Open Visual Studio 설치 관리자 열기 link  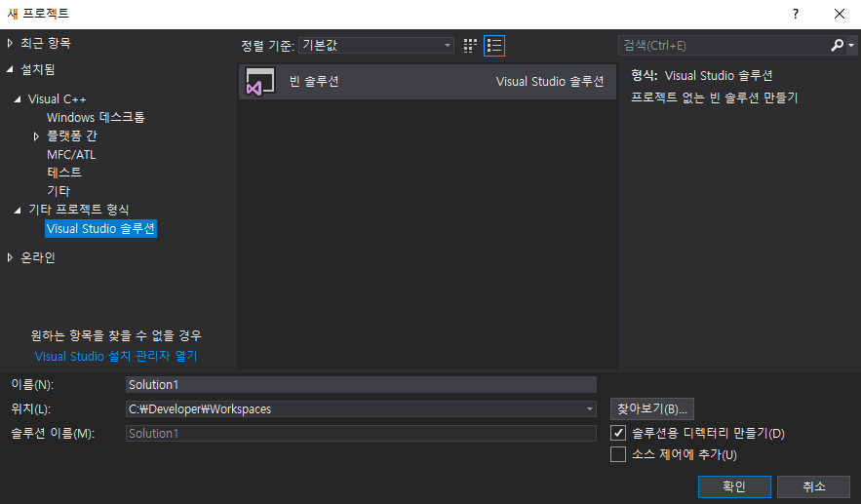pos(116,357)
